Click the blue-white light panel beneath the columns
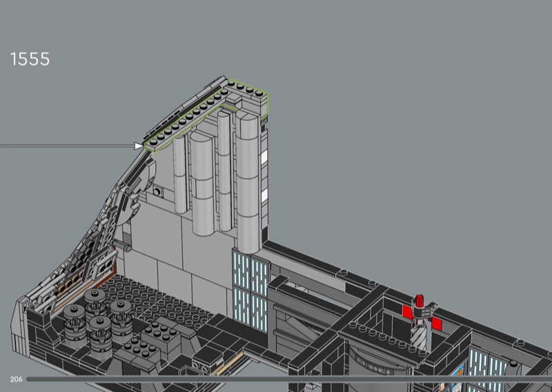Image resolution: width=552 pixels, height=392 pixels. (250, 283)
